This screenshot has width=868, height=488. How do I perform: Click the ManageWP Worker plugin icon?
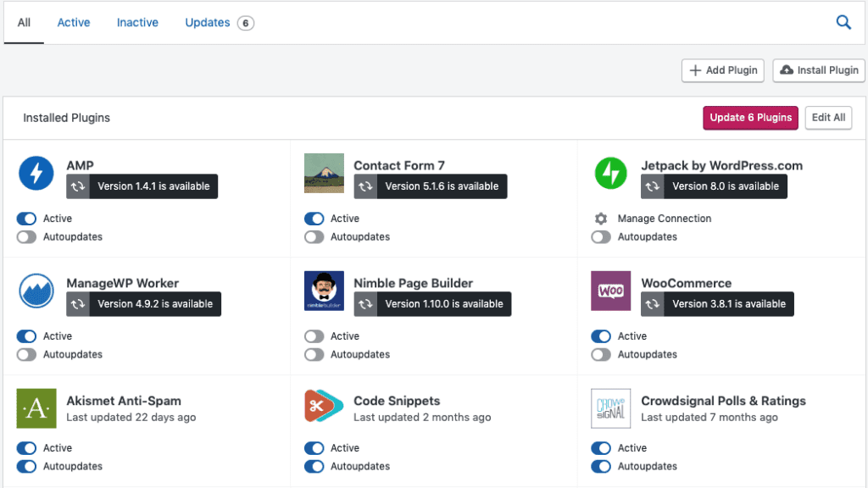pyautogui.click(x=36, y=291)
